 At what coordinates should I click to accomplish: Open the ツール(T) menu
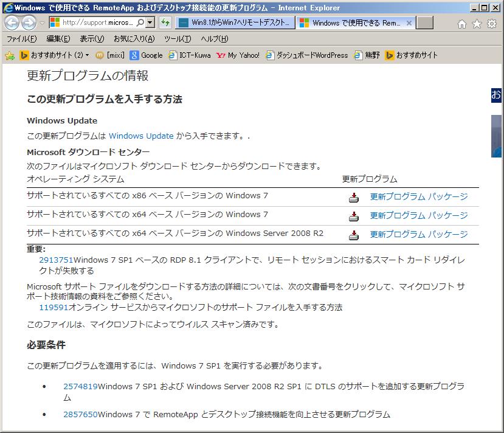178,39
